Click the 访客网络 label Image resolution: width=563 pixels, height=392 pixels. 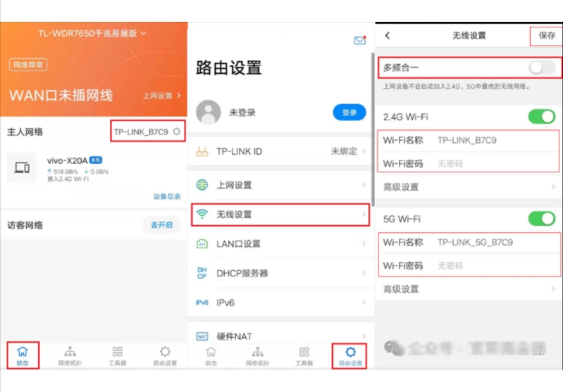(25, 225)
